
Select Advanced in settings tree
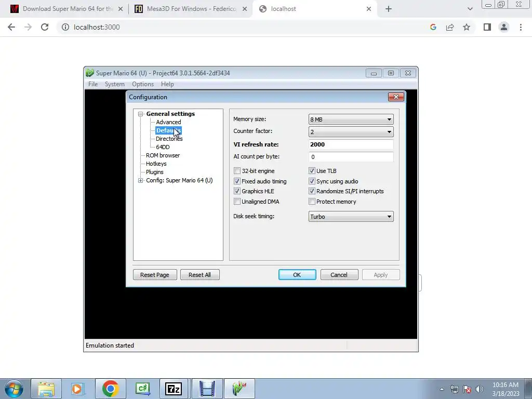pos(168,122)
